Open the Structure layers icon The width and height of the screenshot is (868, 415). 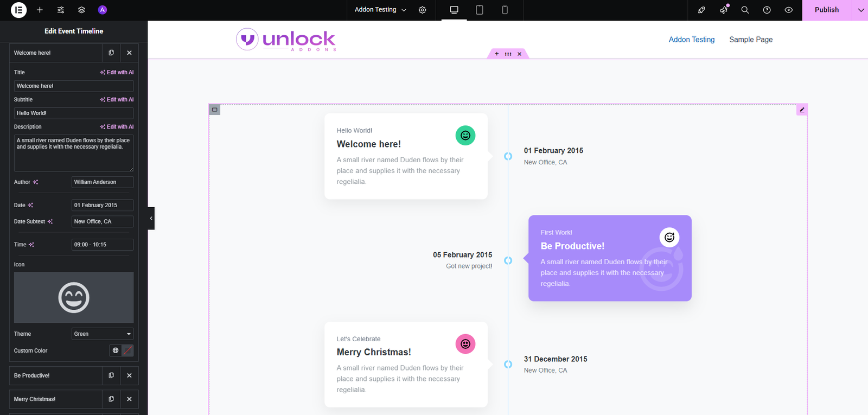(81, 10)
